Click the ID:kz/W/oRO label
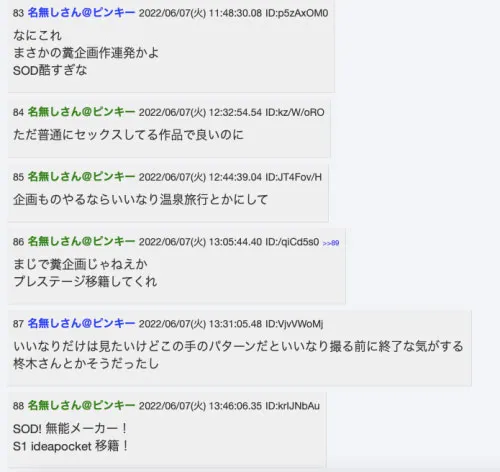The width and height of the screenshot is (500, 472). click(x=295, y=112)
